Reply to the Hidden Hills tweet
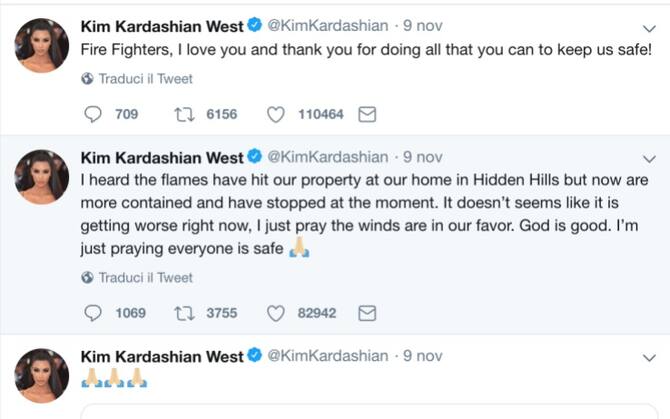Viewport: 670px width, 419px height. (92, 313)
